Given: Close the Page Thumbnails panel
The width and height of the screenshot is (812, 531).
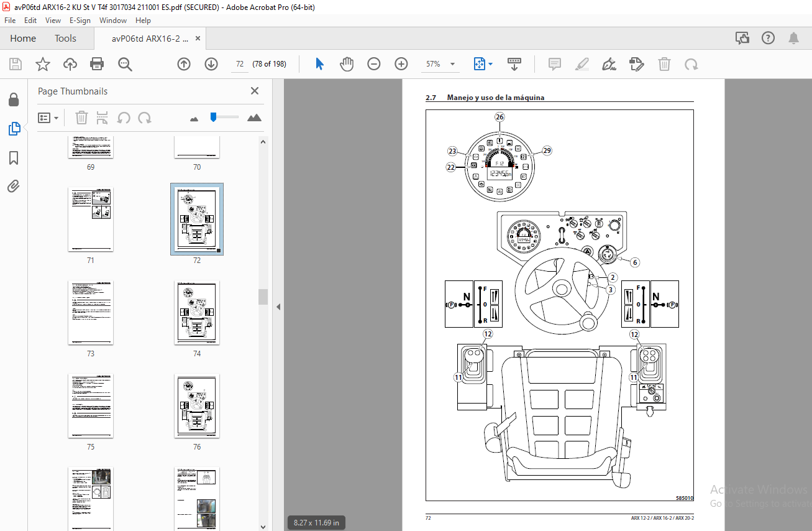Looking at the screenshot, I should pos(255,91).
